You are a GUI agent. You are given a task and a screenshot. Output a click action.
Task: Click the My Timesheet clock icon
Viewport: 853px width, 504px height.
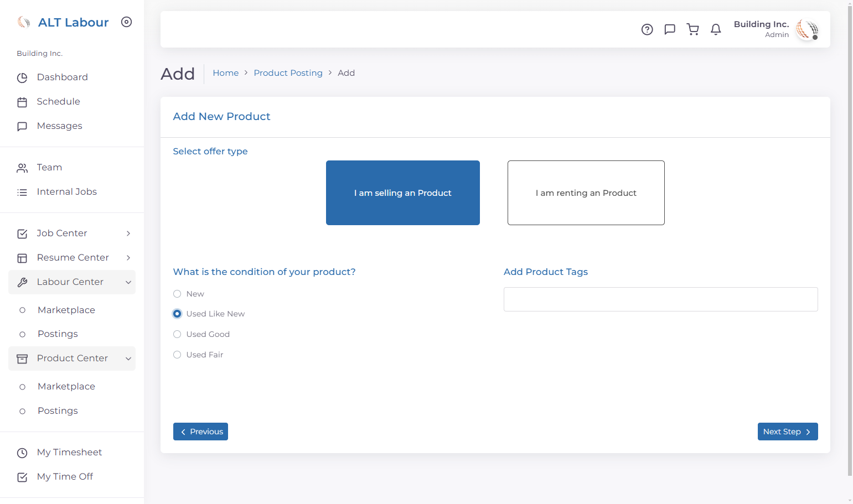pyautogui.click(x=22, y=453)
